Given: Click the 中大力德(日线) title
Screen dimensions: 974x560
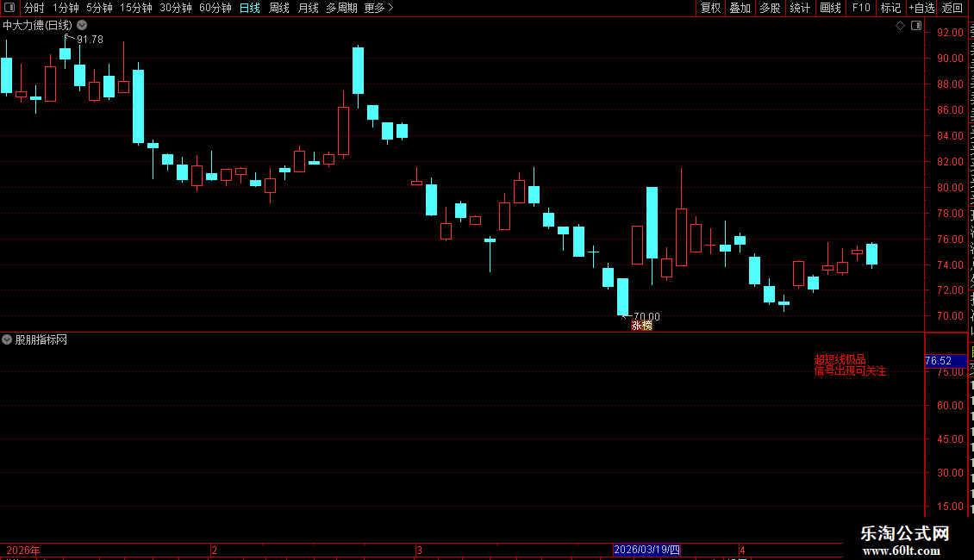Looking at the screenshot, I should tap(37, 26).
